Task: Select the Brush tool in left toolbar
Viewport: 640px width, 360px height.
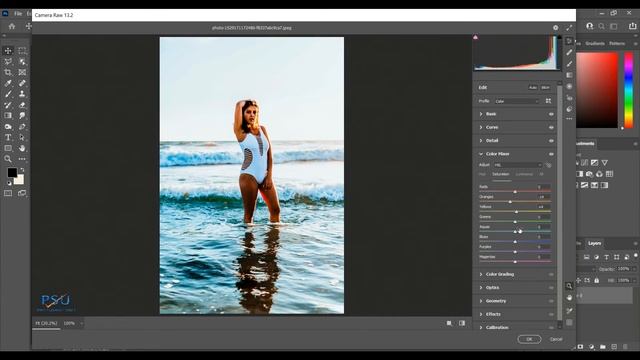Action: pos(8,94)
